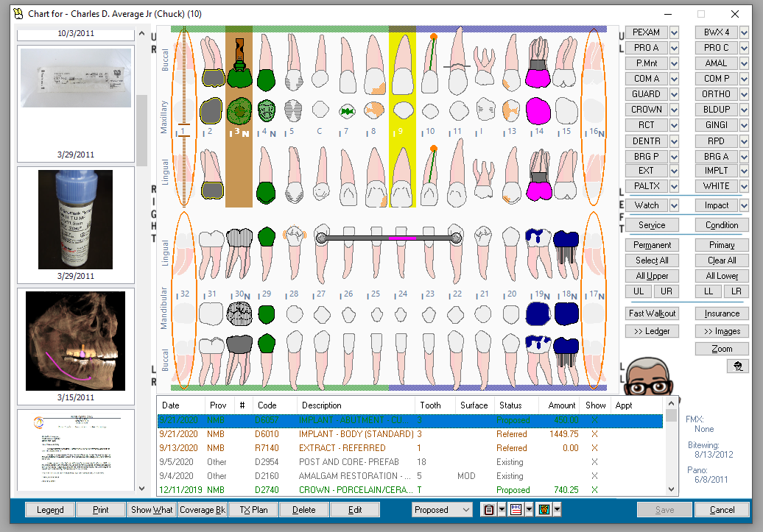Expand the PEXAM procedure dropdown arrow
This screenshot has width=763, height=532.
coord(675,32)
